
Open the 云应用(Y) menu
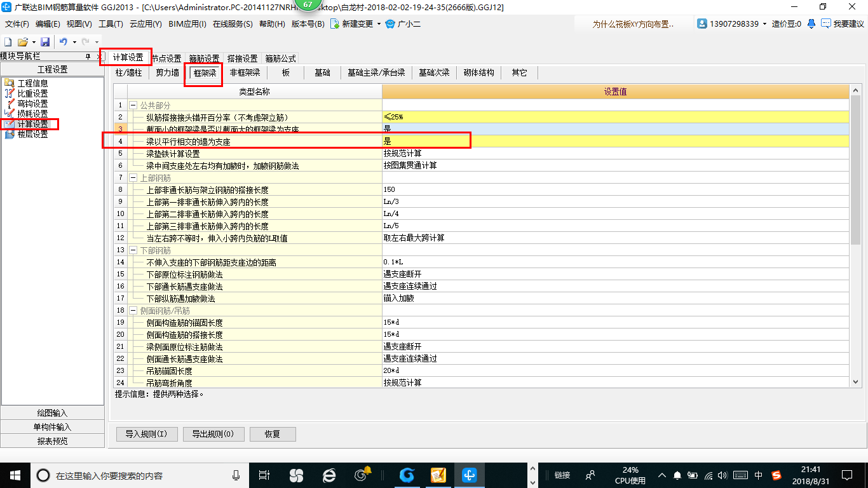(x=146, y=24)
